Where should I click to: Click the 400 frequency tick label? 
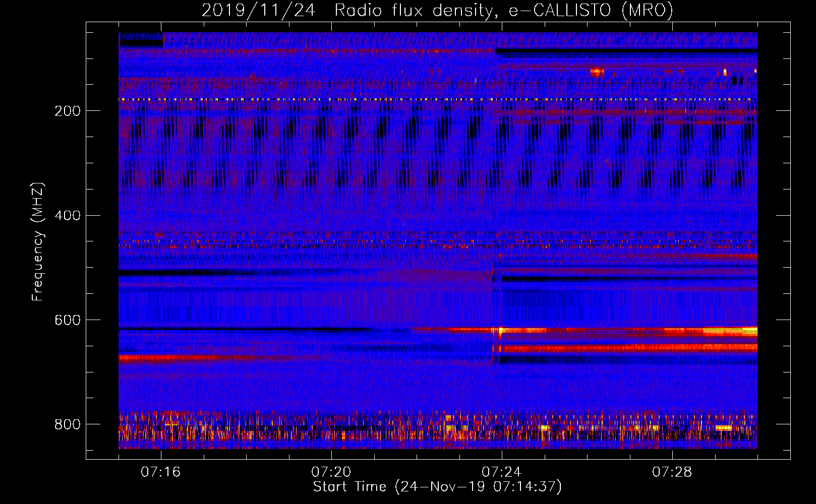point(68,216)
